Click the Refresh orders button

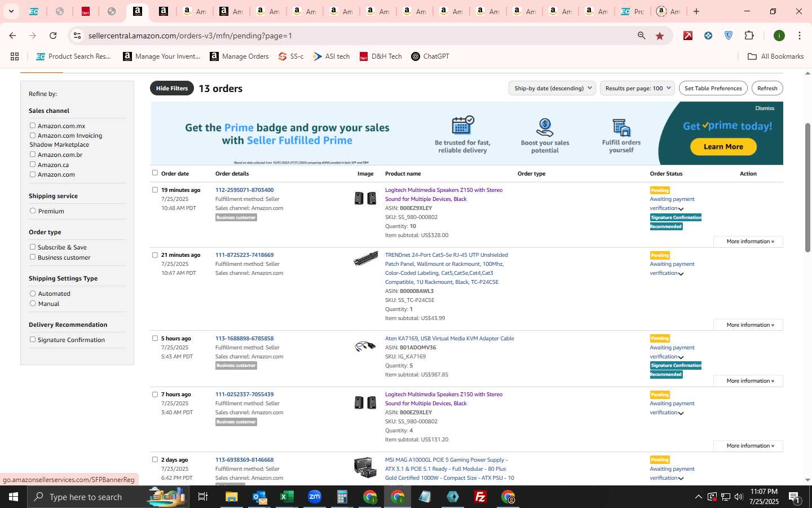767,88
